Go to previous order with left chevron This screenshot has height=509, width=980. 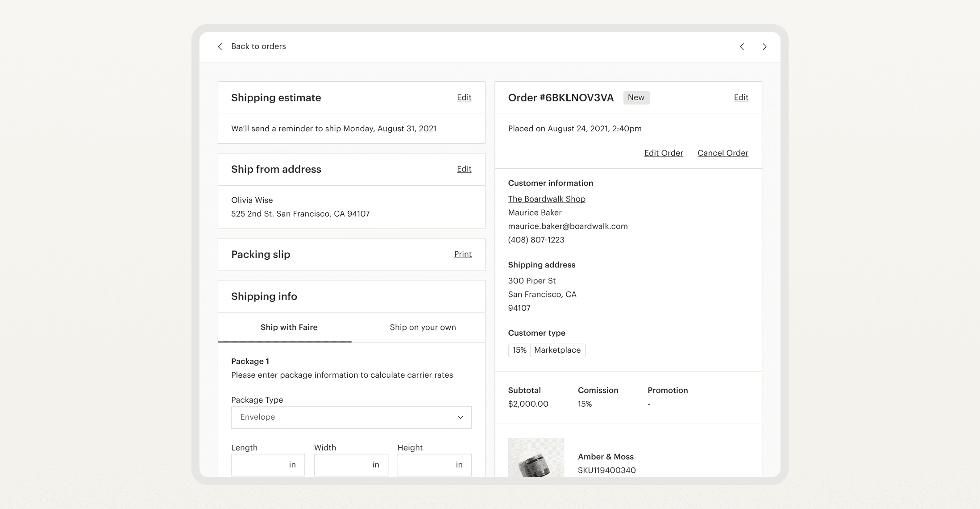(742, 46)
